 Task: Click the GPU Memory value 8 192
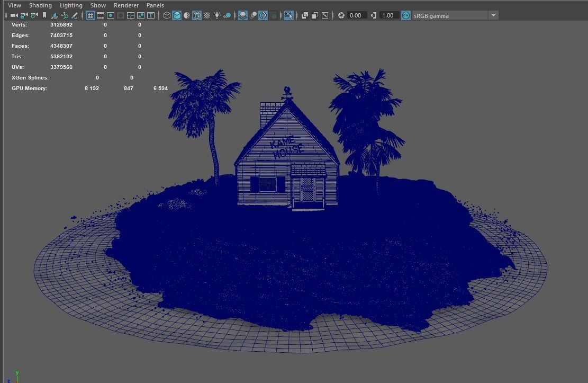coord(92,88)
